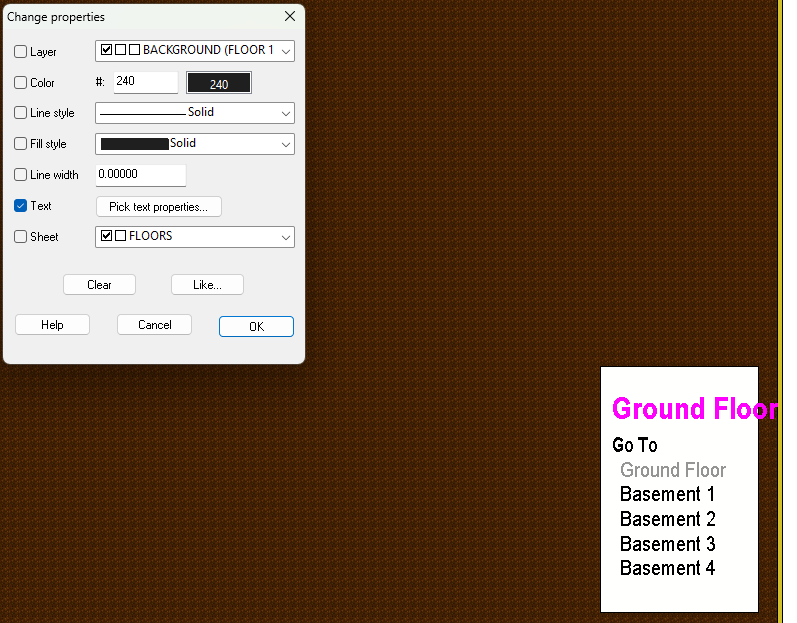The image size is (797, 623).
Task: Enable the Layer property checkbox
Action: click(21, 52)
